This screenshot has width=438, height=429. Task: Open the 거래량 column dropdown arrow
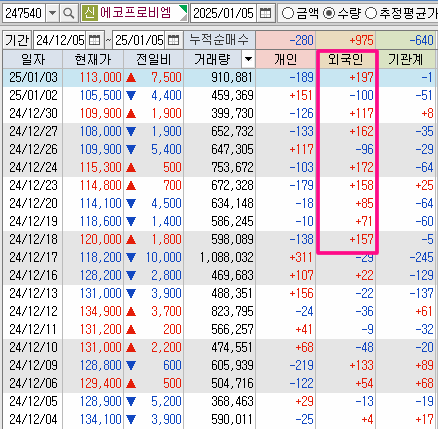(248, 59)
